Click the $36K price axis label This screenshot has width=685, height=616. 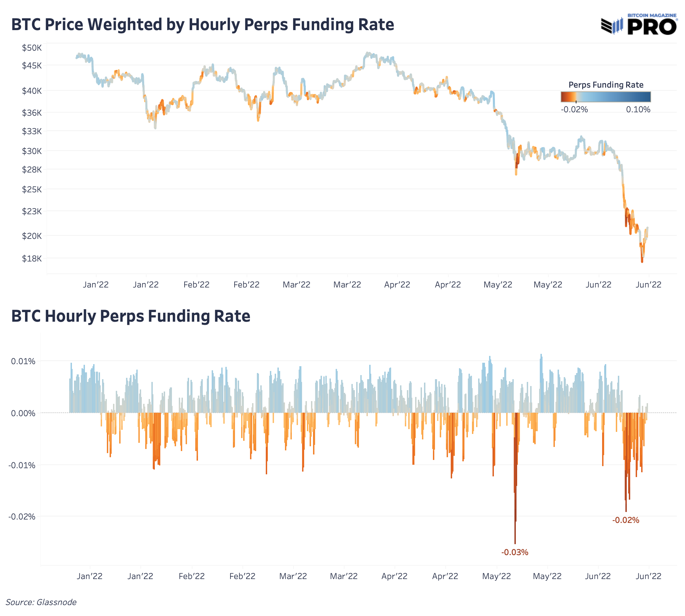(32, 113)
